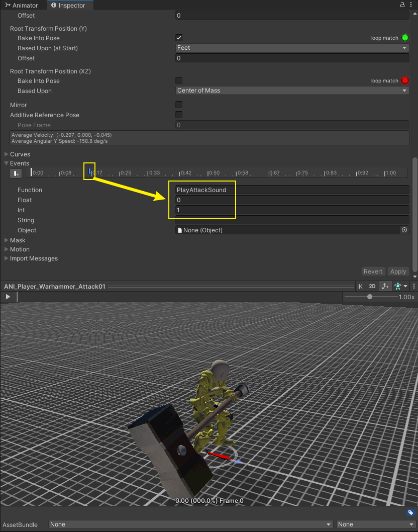Open the Based Upon Feet dropdown
Image resolution: width=418 pixels, height=532 pixels.
(292, 48)
